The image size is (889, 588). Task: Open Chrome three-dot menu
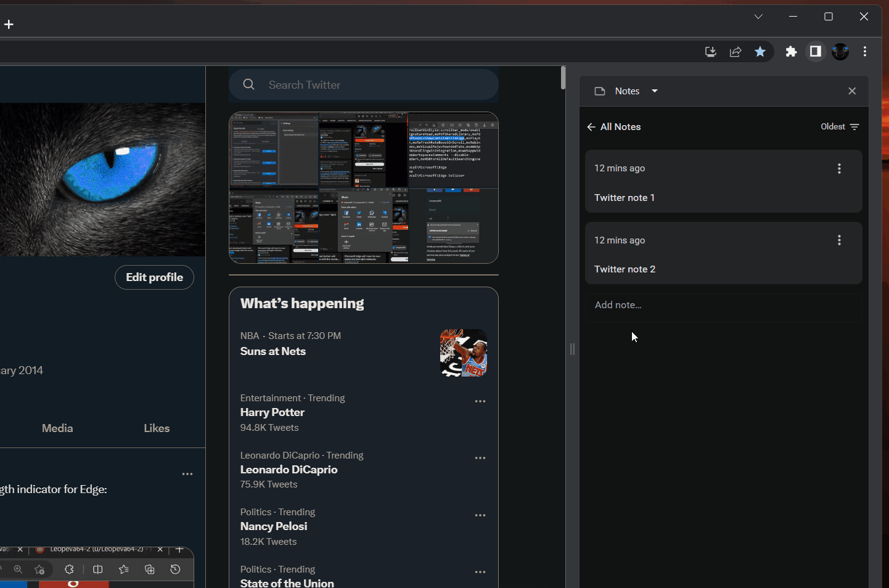(x=865, y=52)
